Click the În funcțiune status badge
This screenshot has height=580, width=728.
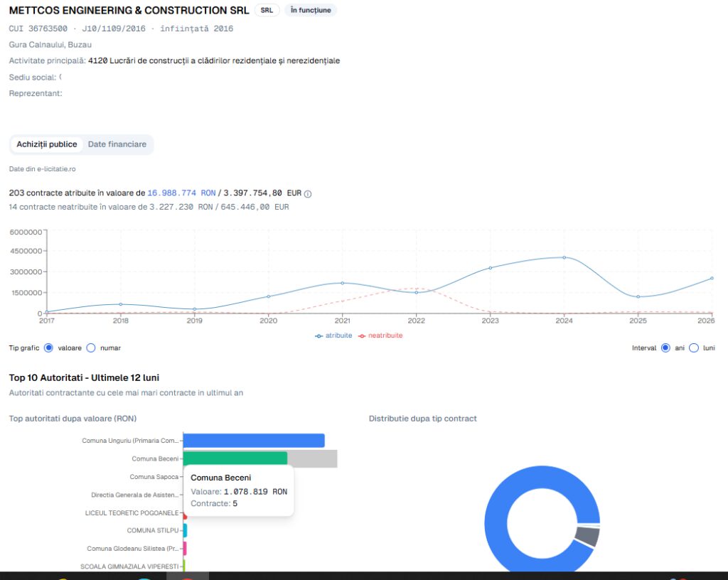point(311,10)
